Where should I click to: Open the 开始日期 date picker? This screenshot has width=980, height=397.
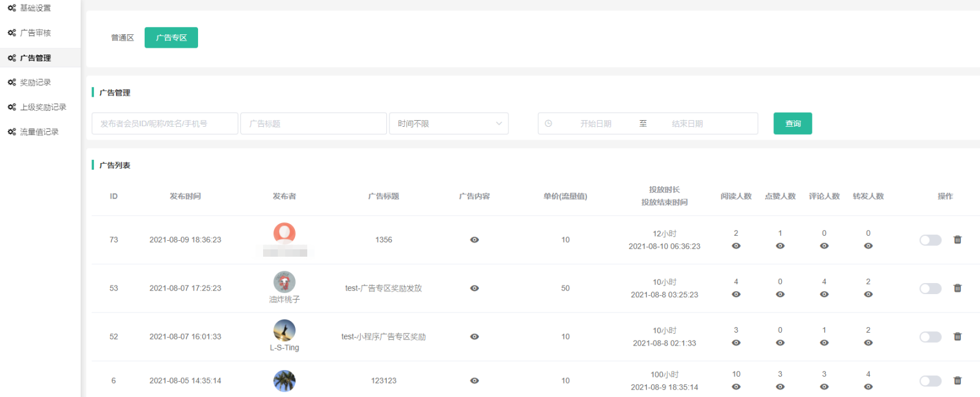click(x=595, y=124)
